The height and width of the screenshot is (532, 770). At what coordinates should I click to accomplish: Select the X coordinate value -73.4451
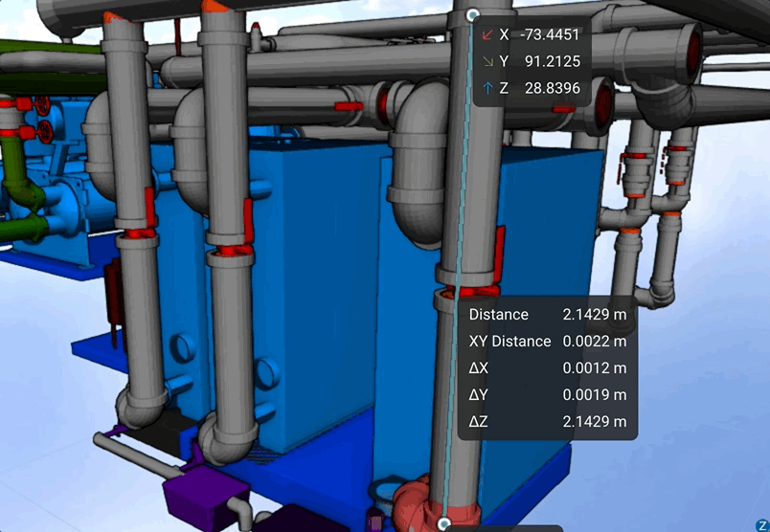549,35
